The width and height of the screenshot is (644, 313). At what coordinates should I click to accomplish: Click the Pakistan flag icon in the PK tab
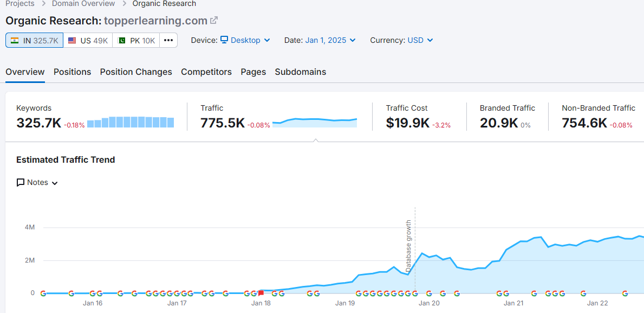121,40
